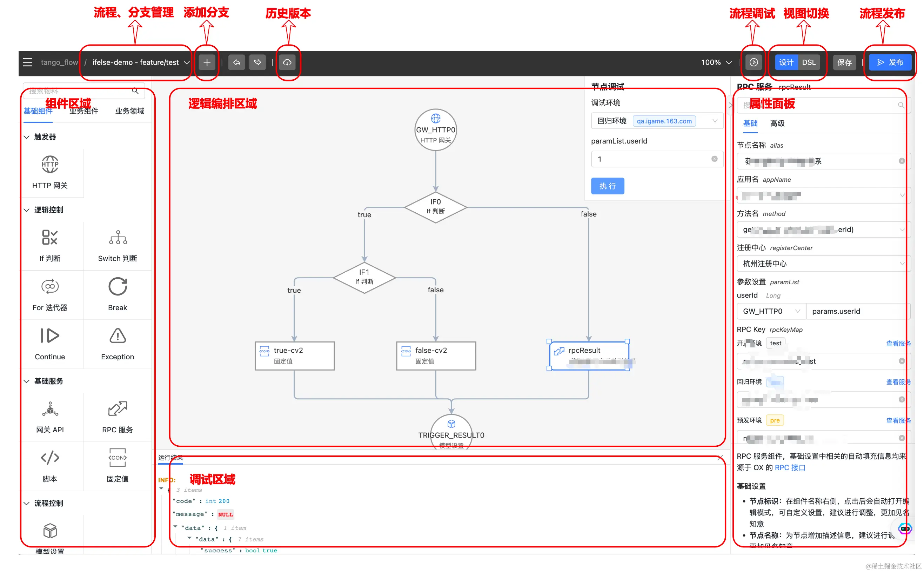The height and width of the screenshot is (572, 924).
Task: Open the chatbot assistant icon
Action: pos(905,528)
